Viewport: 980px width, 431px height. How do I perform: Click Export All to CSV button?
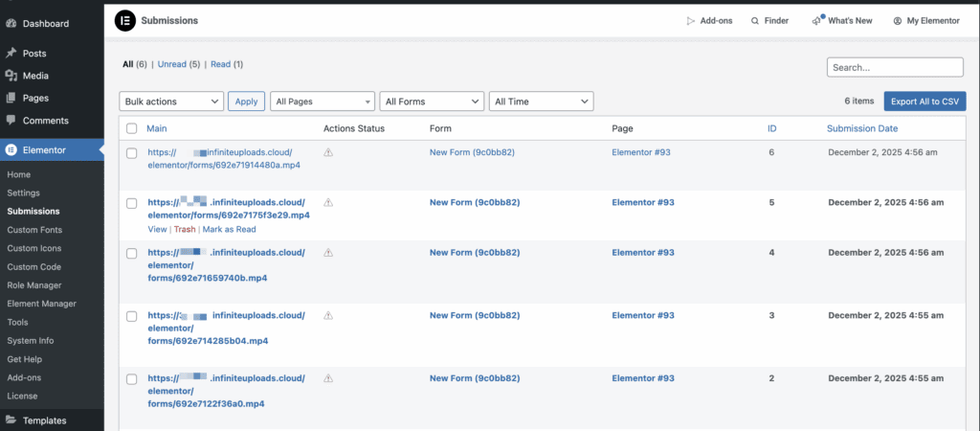click(924, 102)
